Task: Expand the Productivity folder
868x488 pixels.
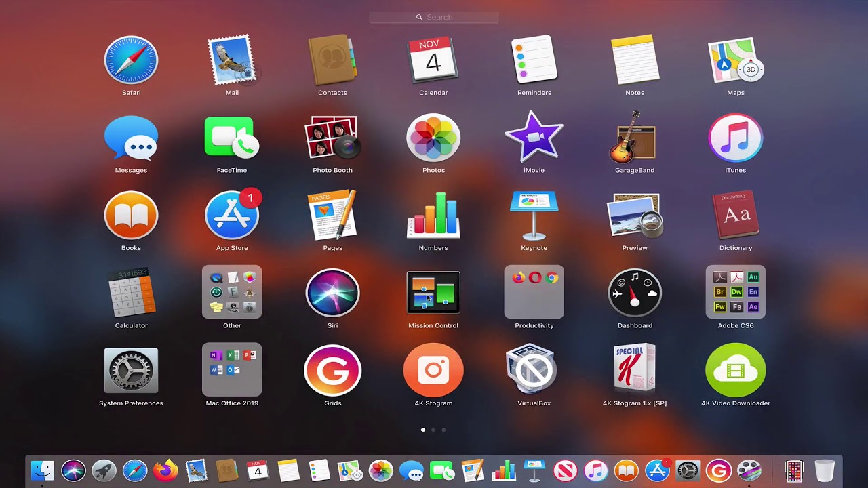Action: pos(534,293)
